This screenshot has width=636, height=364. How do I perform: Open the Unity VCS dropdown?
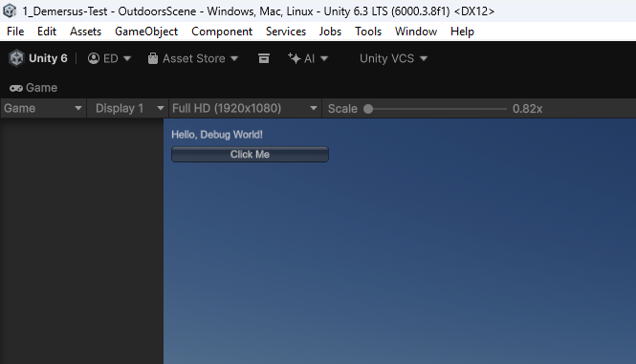click(393, 58)
